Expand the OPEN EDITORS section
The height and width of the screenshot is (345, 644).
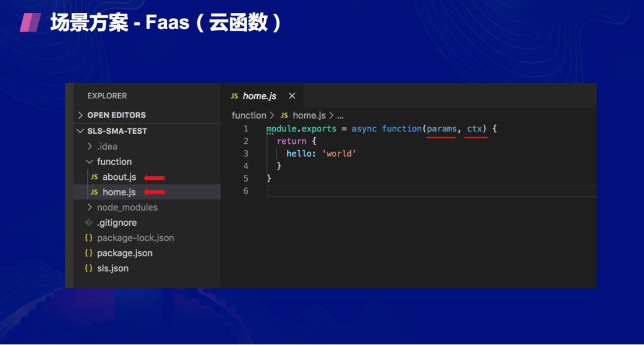click(80, 115)
